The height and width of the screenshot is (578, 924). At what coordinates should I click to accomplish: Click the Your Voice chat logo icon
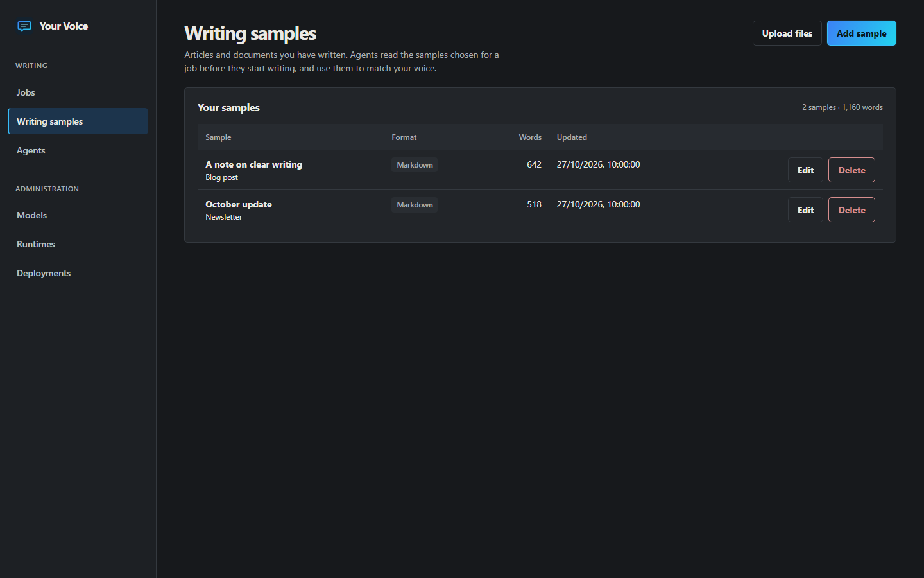(x=24, y=26)
